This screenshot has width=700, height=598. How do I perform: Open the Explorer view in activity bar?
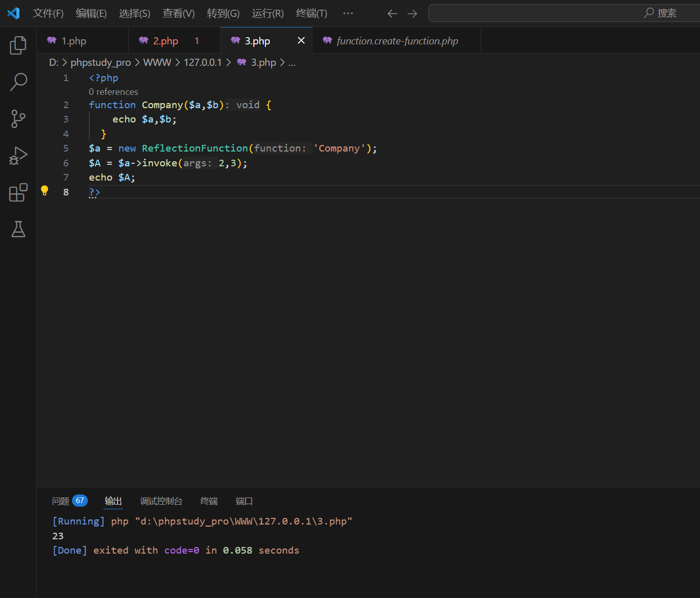coord(18,45)
